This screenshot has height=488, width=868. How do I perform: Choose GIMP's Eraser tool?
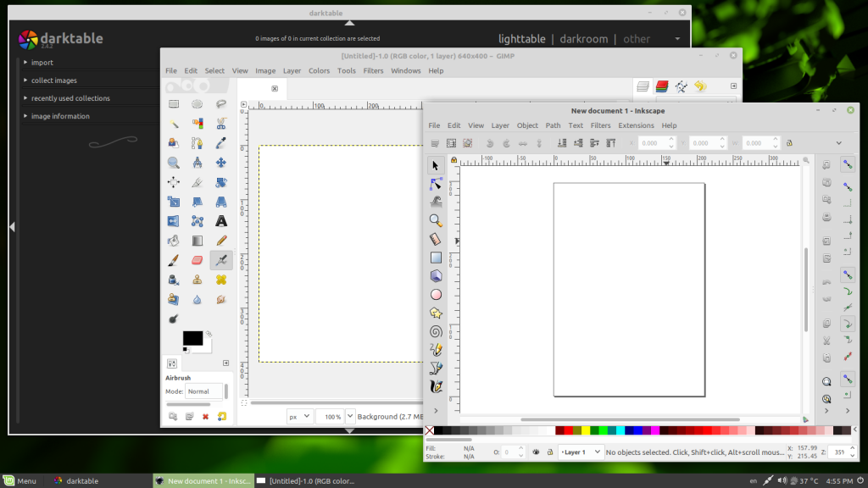coord(197,259)
